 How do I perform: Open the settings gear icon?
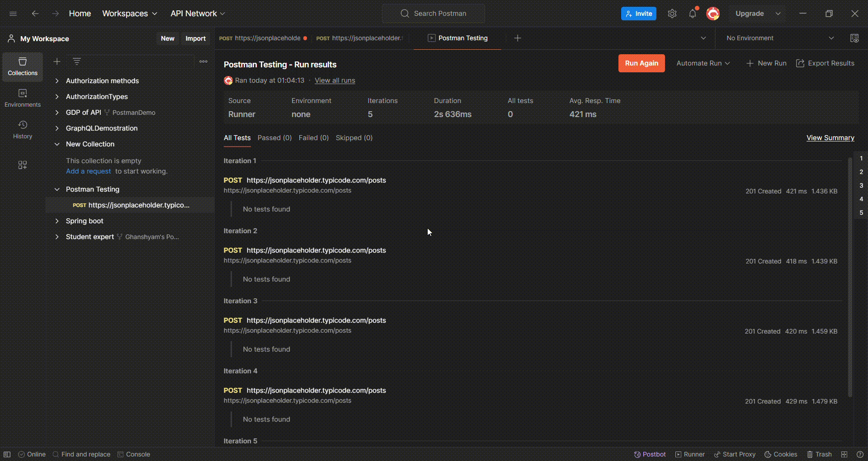pyautogui.click(x=672, y=14)
